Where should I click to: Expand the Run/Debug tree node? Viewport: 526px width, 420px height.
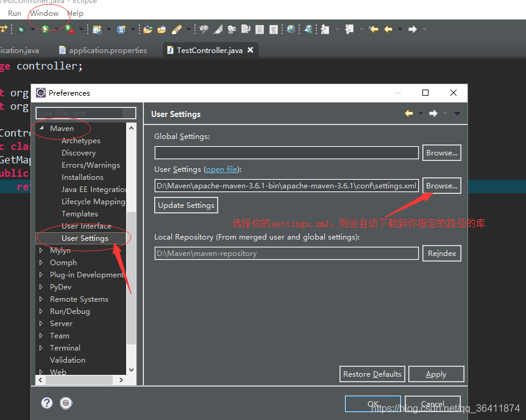[41, 311]
